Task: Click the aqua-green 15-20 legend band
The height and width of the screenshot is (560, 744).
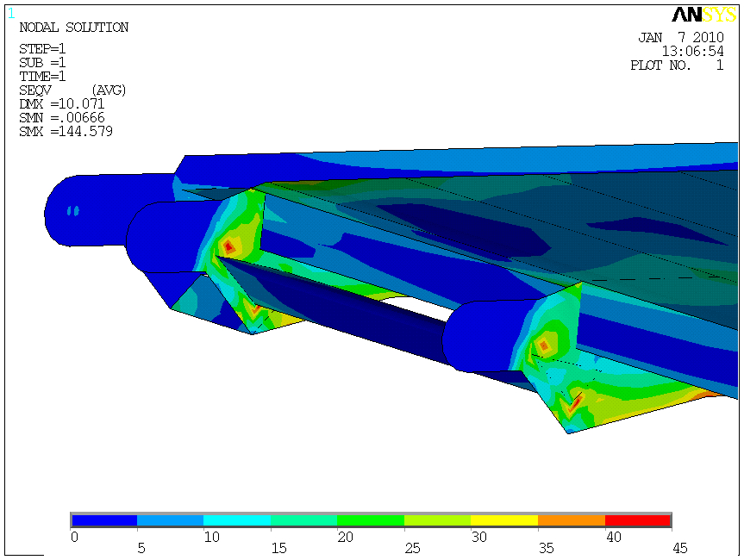Action: click(304, 520)
